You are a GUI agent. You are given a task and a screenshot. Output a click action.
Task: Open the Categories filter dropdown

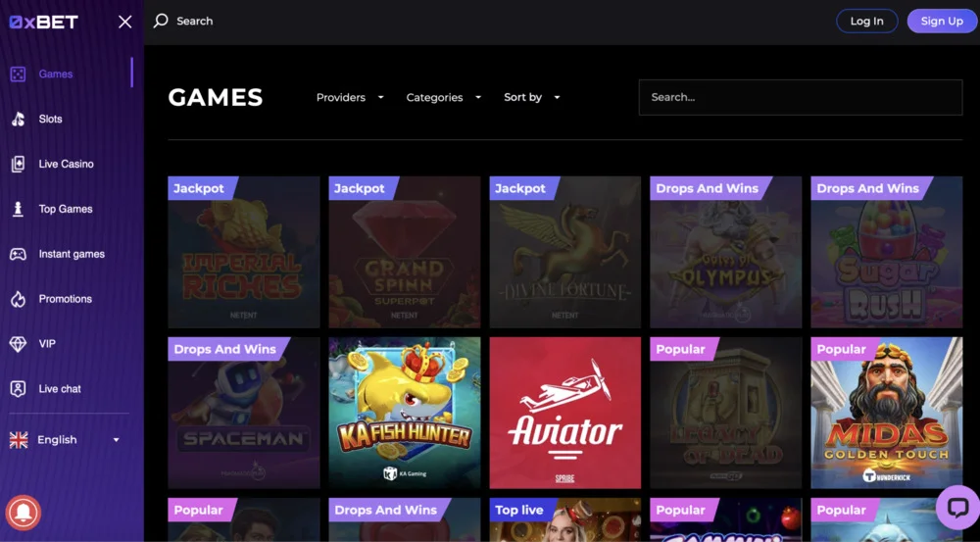[x=444, y=98]
